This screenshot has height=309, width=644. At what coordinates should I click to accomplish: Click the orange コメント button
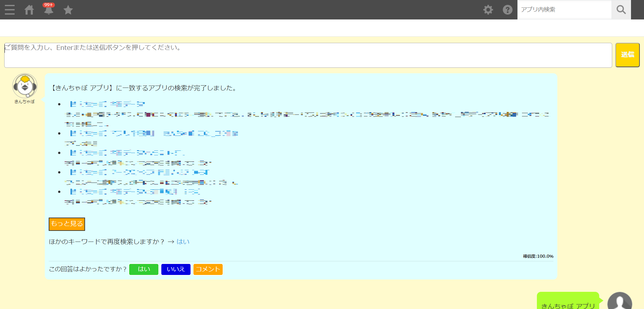[x=208, y=269]
